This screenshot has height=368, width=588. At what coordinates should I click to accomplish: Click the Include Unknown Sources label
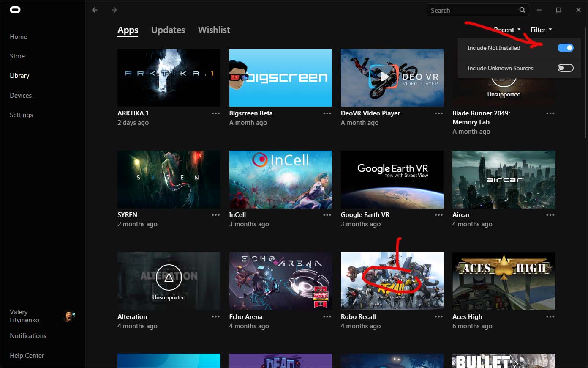click(500, 68)
